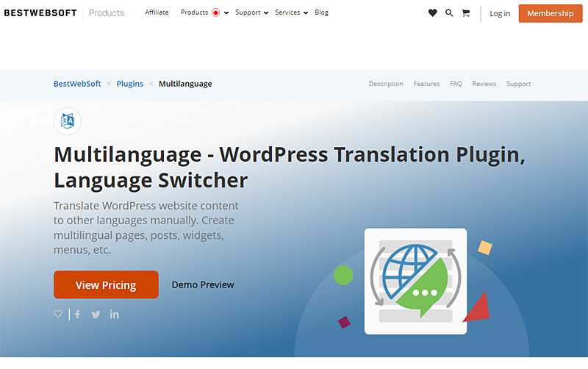
Task: Open the Demo Preview link
Action: click(x=203, y=284)
